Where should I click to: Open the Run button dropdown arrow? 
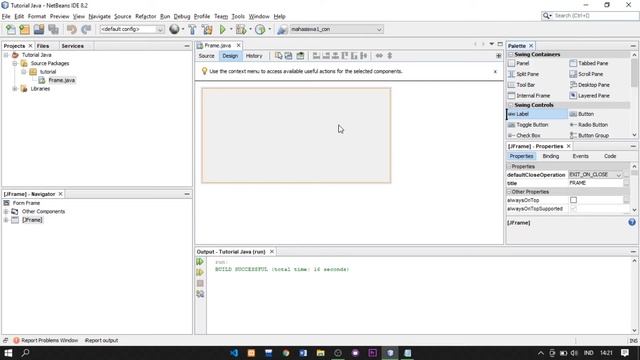coord(231,29)
